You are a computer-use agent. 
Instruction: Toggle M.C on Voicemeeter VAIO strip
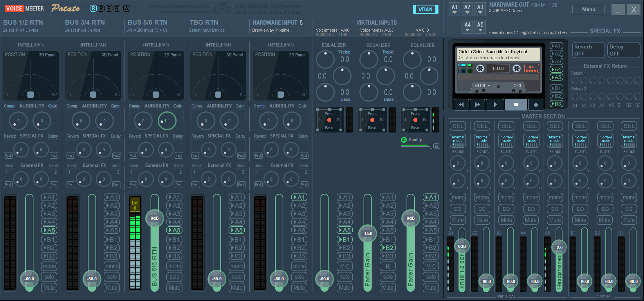point(345,266)
